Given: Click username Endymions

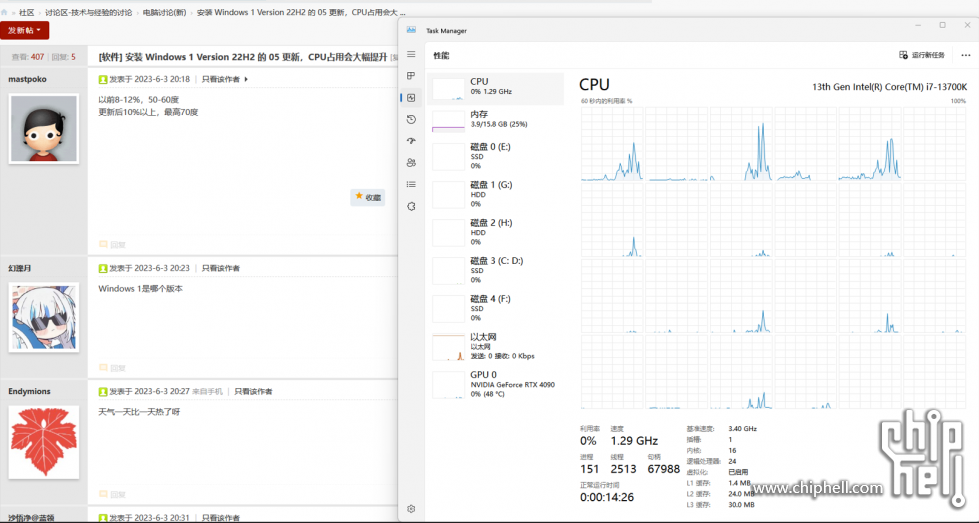Looking at the screenshot, I should [29, 391].
